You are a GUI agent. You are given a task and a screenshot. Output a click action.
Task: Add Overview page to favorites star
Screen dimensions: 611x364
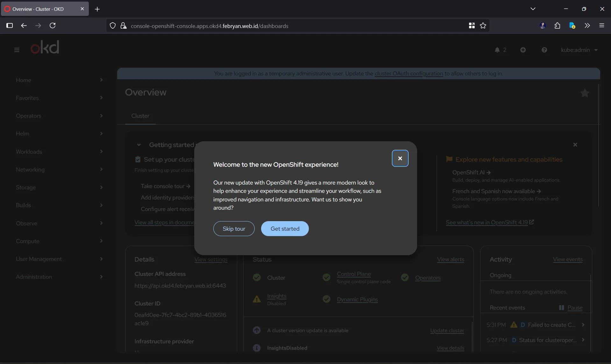(585, 93)
